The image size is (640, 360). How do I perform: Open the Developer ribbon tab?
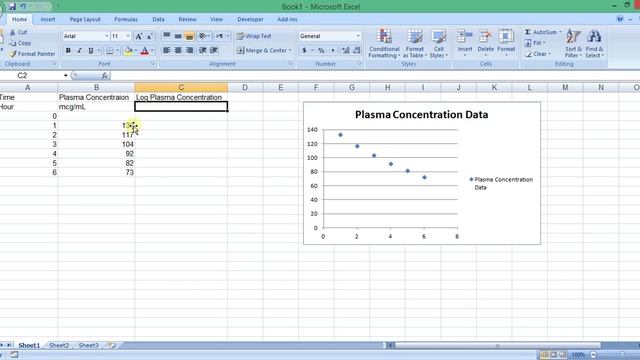[250, 19]
